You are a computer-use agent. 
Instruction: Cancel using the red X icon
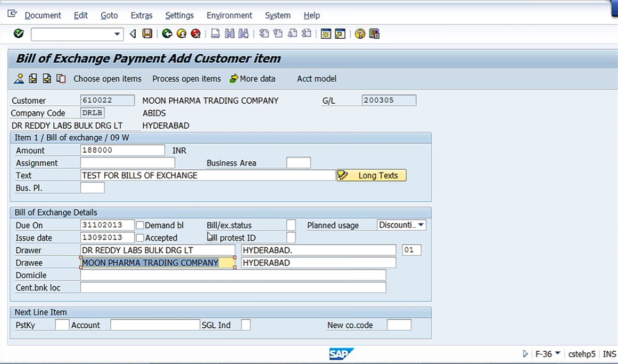click(195, 34)
